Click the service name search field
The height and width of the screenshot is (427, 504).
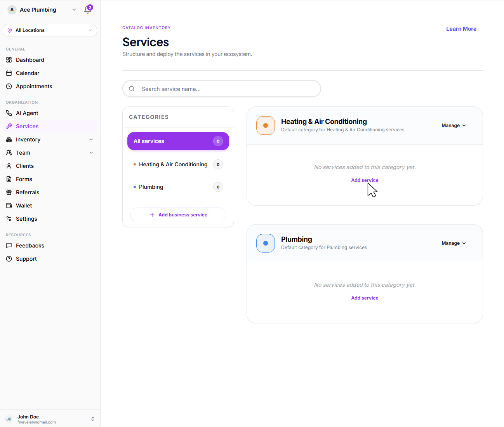[221, 89]
